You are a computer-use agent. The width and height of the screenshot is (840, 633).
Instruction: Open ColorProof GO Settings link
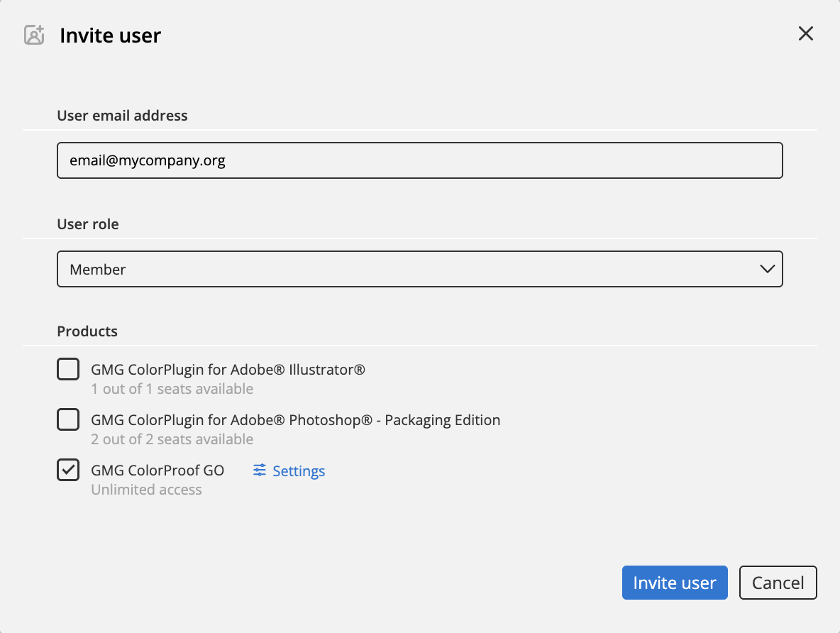289,470
